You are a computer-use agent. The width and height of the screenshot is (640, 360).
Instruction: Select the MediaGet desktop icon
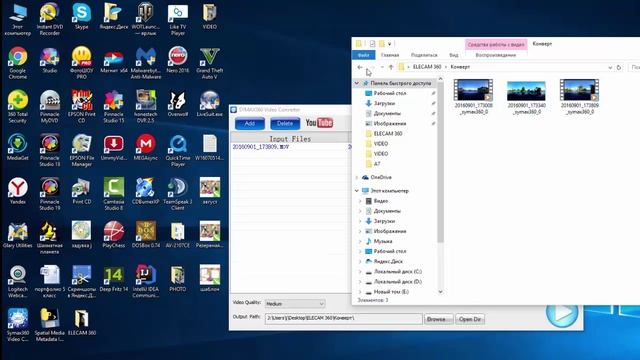coord(18,147)
